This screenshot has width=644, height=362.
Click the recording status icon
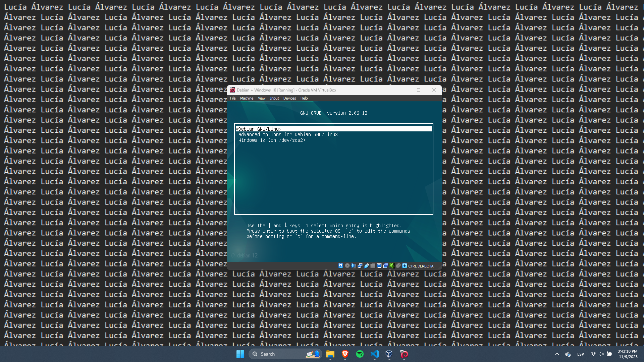click(385, 266)
